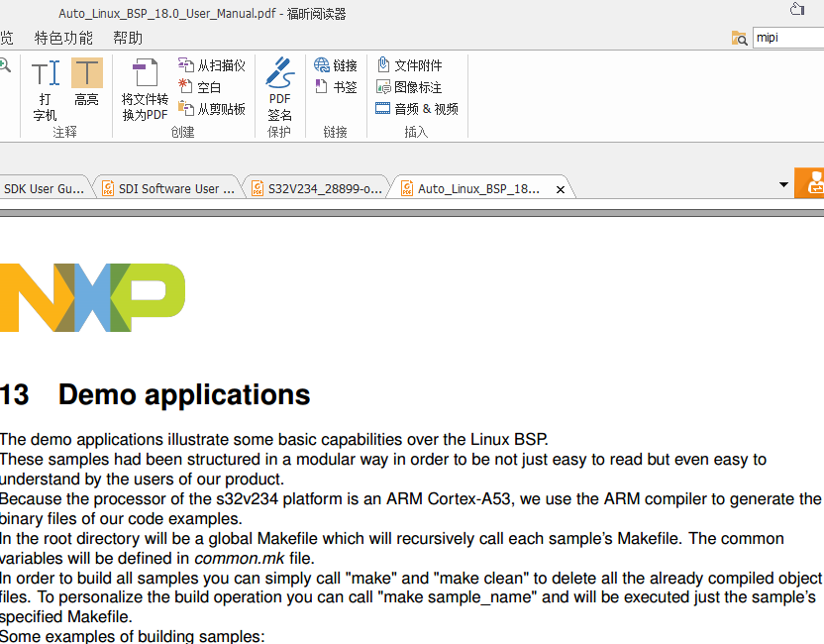
Task: Switch to SDI Software User tab
Action: (x=168, y=188)
